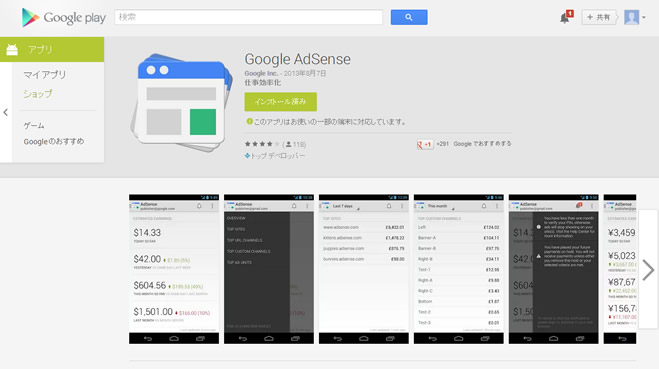Open My Apps (マイアプリ)

45,75
